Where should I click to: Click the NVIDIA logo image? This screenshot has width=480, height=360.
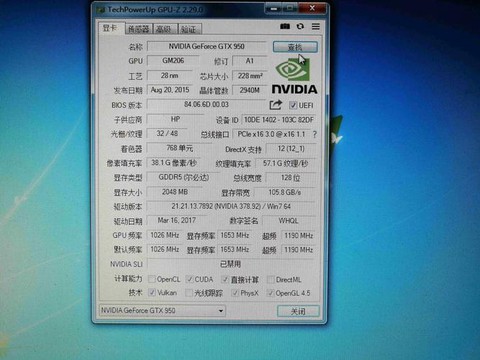coord(295,76)
